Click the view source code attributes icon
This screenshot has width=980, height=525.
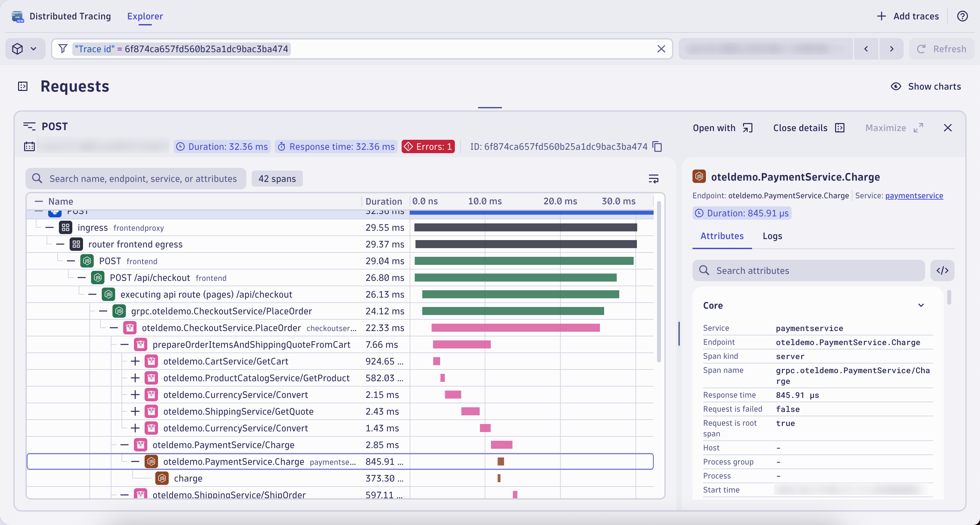[x=942, y=271]
